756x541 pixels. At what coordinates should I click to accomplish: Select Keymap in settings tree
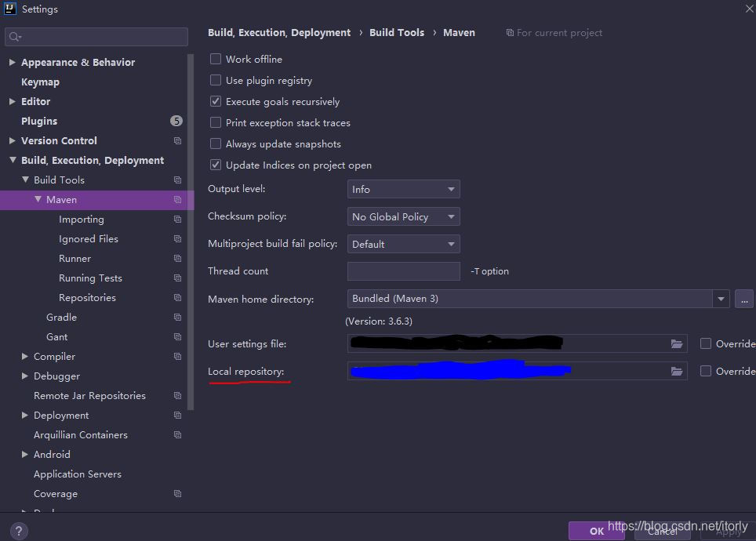40,82
